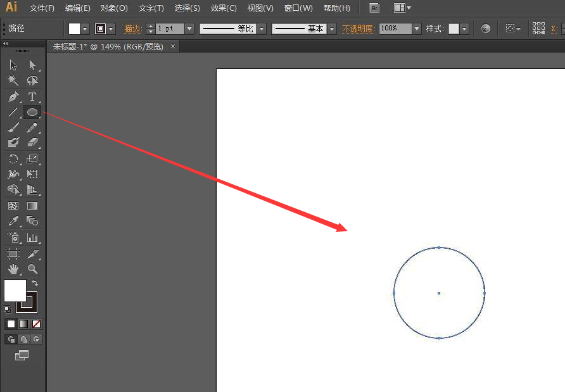Open the 对象(O) menu
The height and width of the screenshot is (392, 565).
(114, 8)
